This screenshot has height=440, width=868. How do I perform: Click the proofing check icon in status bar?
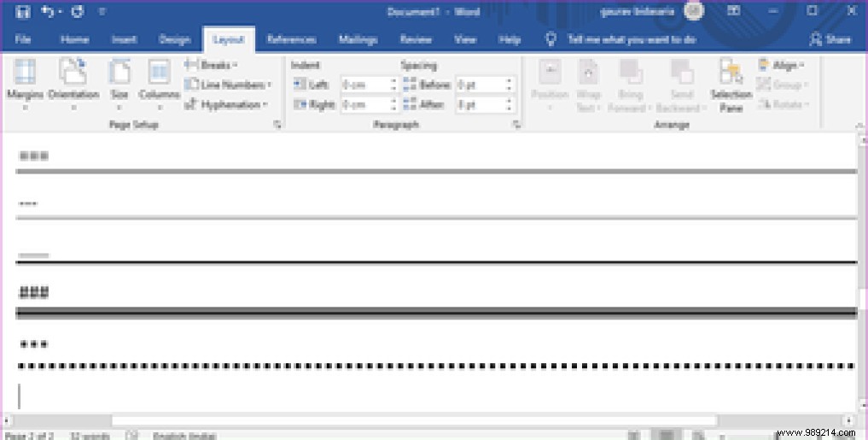[131, 436]
